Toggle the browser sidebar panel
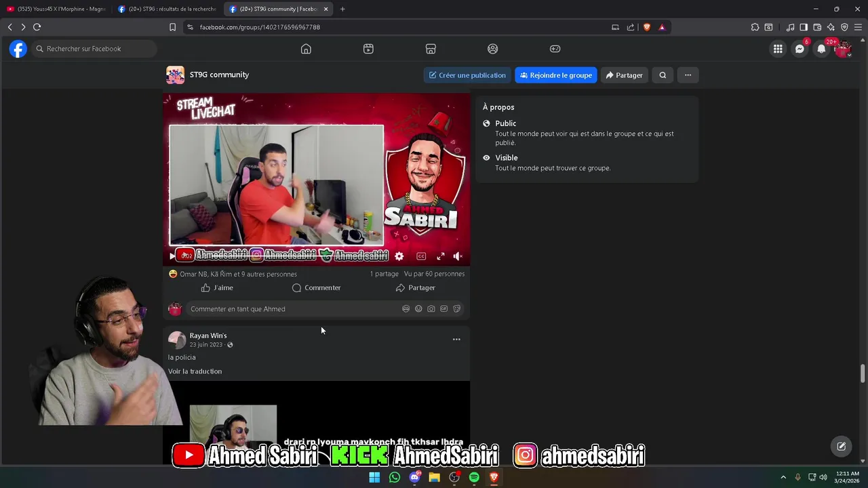 click(x=804, y=27)
